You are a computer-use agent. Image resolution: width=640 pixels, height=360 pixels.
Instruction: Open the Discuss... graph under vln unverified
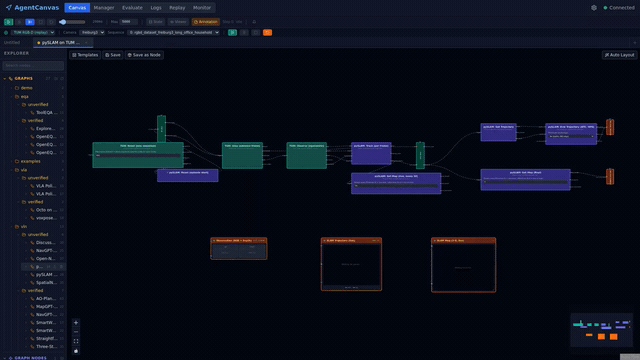point(46,242)
